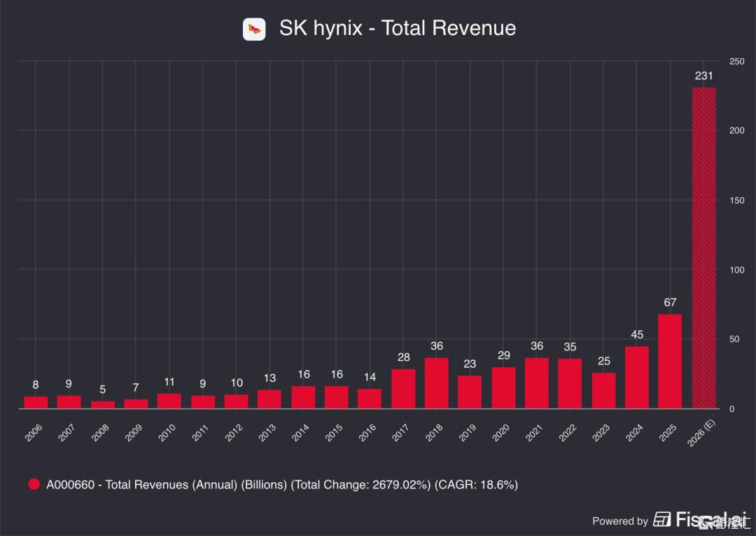This screenshot has height=536, width=756.
Task: Click the SK hynix logo icon
Action: click(x=254, y=29)
